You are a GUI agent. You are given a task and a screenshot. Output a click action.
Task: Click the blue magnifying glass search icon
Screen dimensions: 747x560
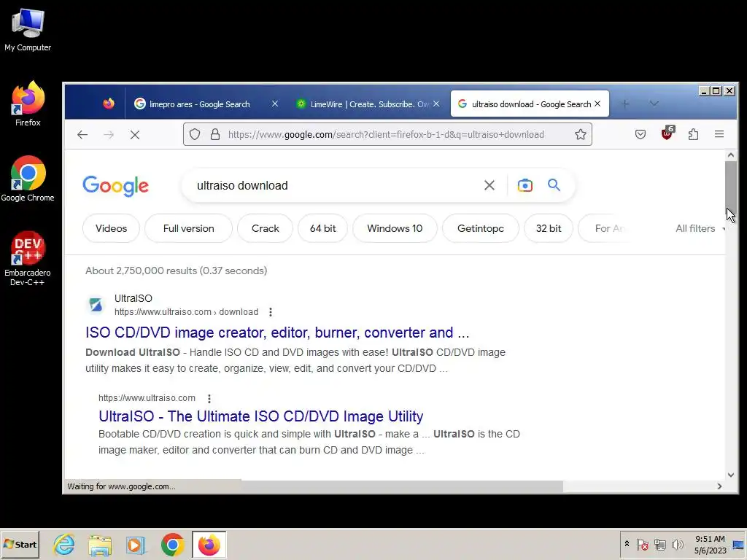pyautogui.click(x=554, y=184)
